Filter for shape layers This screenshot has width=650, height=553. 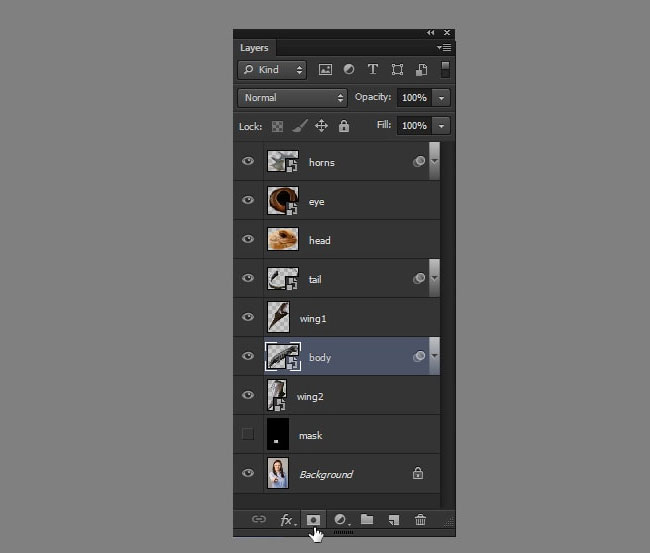pyautogui.click(x=397, y=69)
